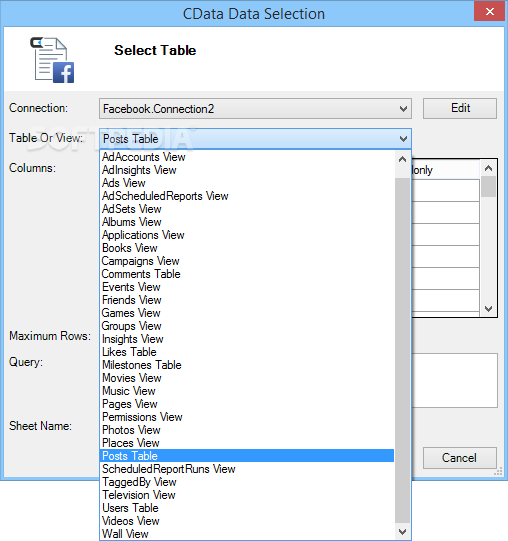Viewport: 508px width, 541px height.
Task: Select ScheduledReportRuns View option
Action: [247, 469]
